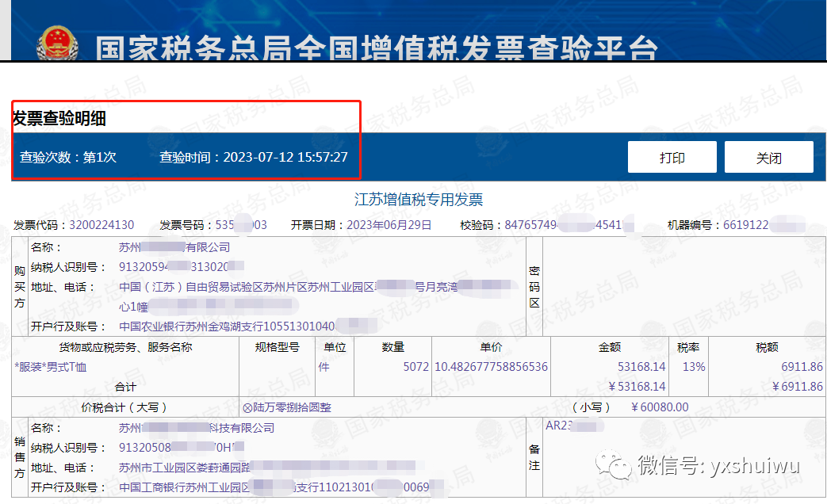Click the 机器编号 value 6619122
The image size is (827, 504).
tap(764, 225)
